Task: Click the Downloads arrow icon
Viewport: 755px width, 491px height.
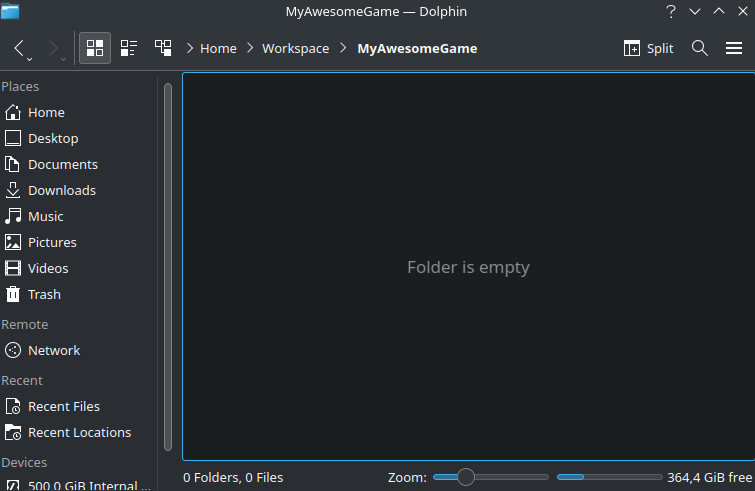Action: point(13,190)
